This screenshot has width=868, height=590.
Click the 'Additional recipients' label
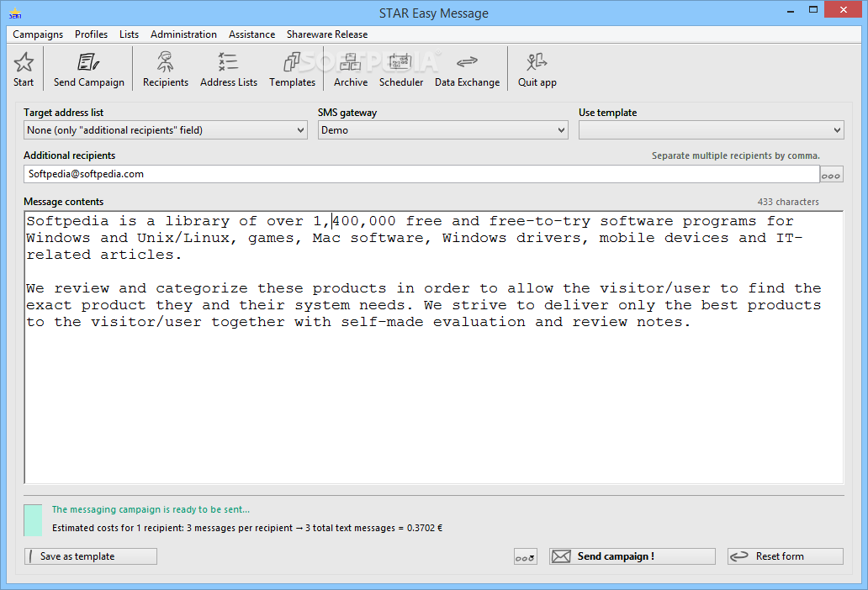coord(69,156)
